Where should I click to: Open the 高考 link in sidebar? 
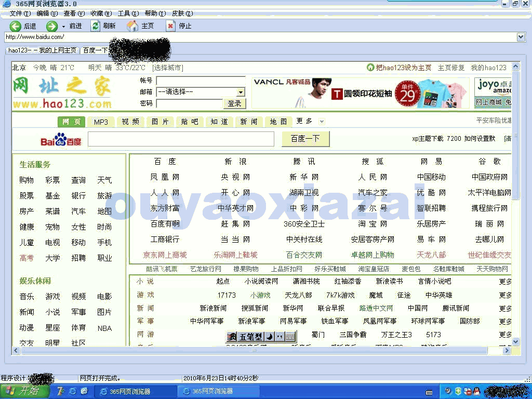(x=26, y=258)
